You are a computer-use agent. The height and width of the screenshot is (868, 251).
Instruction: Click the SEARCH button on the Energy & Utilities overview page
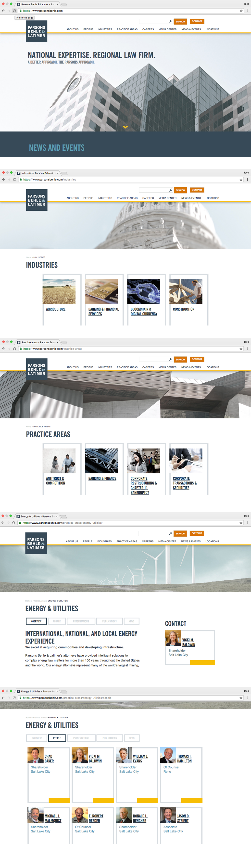(180, 533)
